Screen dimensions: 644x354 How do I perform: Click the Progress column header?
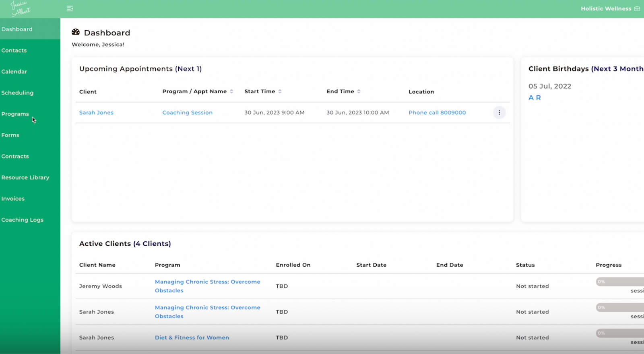coord(609,265)
